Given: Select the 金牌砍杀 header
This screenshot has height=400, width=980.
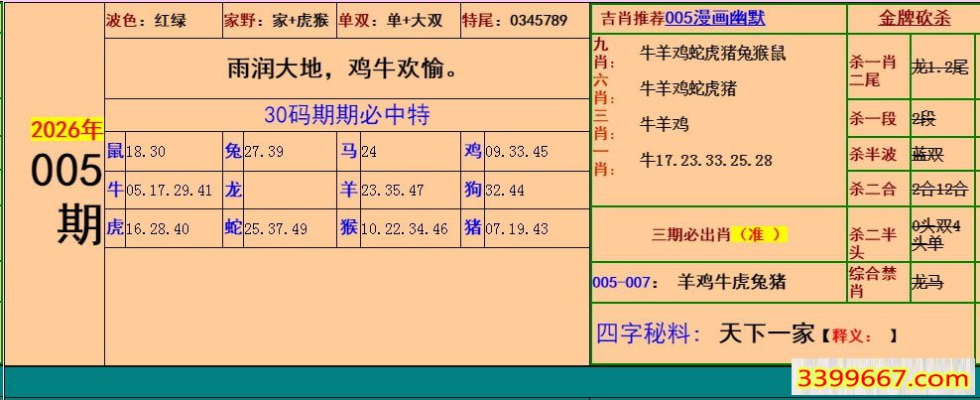Looking at the screenshot, I should [914, 19].
